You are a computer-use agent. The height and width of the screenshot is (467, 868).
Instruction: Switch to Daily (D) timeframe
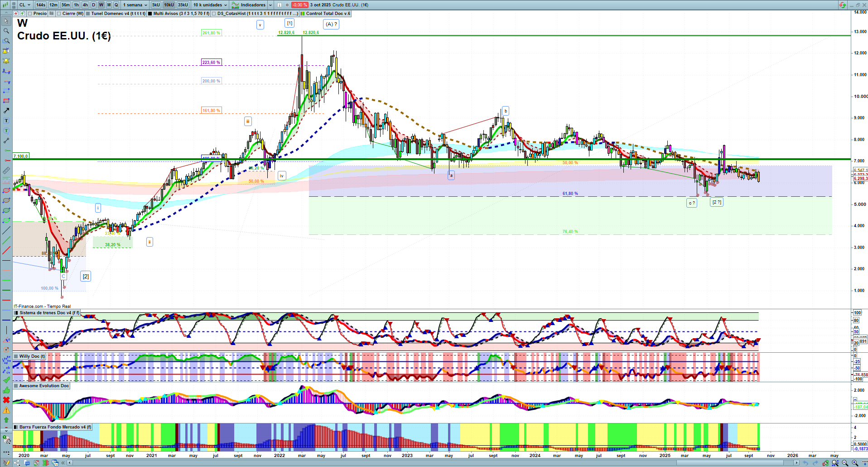tap(93, 5)
